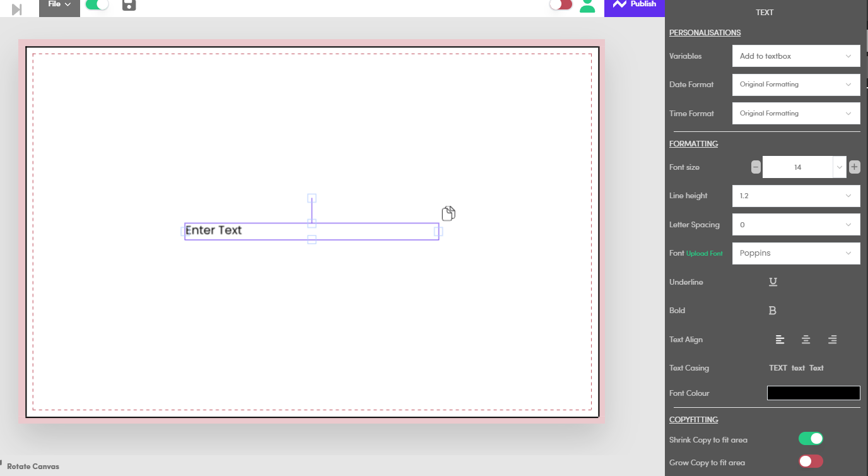
Task: Toggle Underline formatting icon
Action: pos(773,282)
